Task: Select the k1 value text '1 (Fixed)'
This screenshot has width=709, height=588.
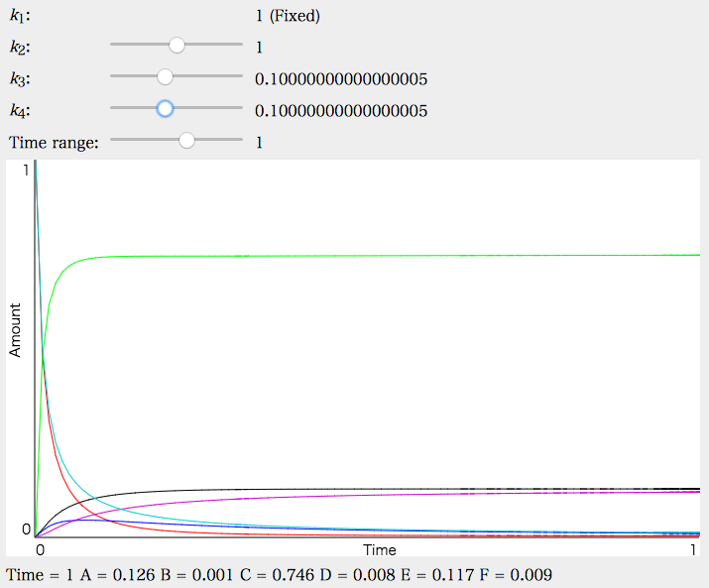Action: (x=288, y=16)
